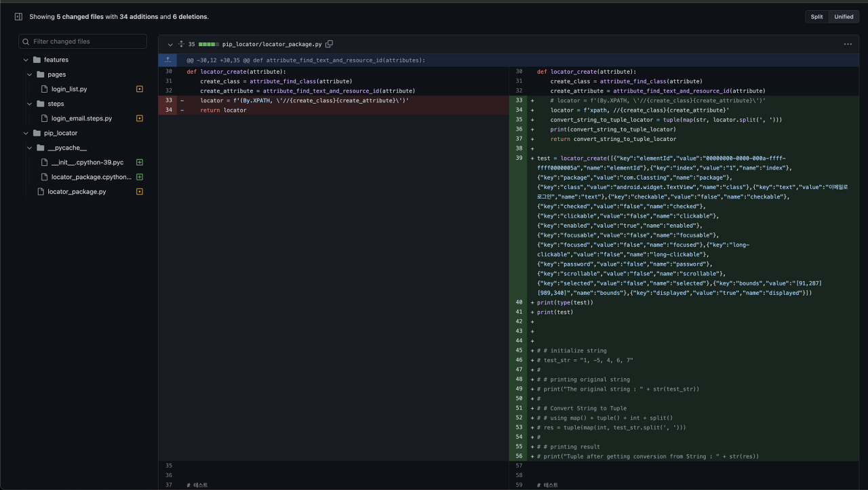Click the deleted 'return locator' code line
The height and width of the screenshot is (490, 868).
(223, 110)
